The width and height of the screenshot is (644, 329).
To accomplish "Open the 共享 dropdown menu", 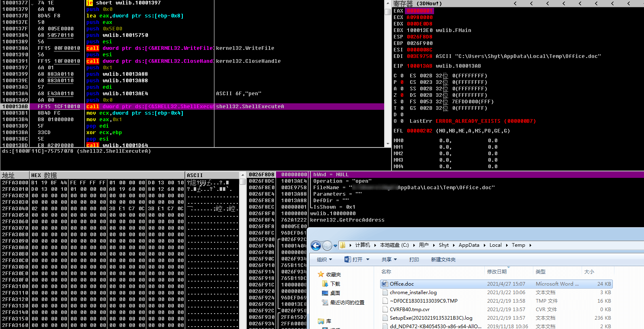I will [389, 259].
